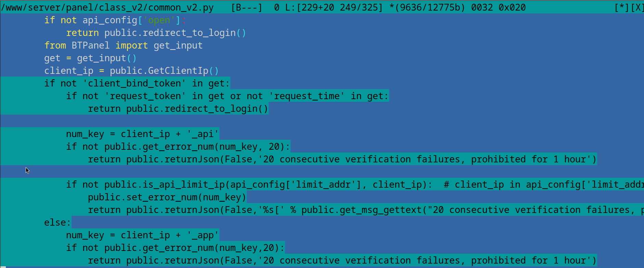Click the 'request_token' string literal
The image size is (644, 268).
(145, 96)
